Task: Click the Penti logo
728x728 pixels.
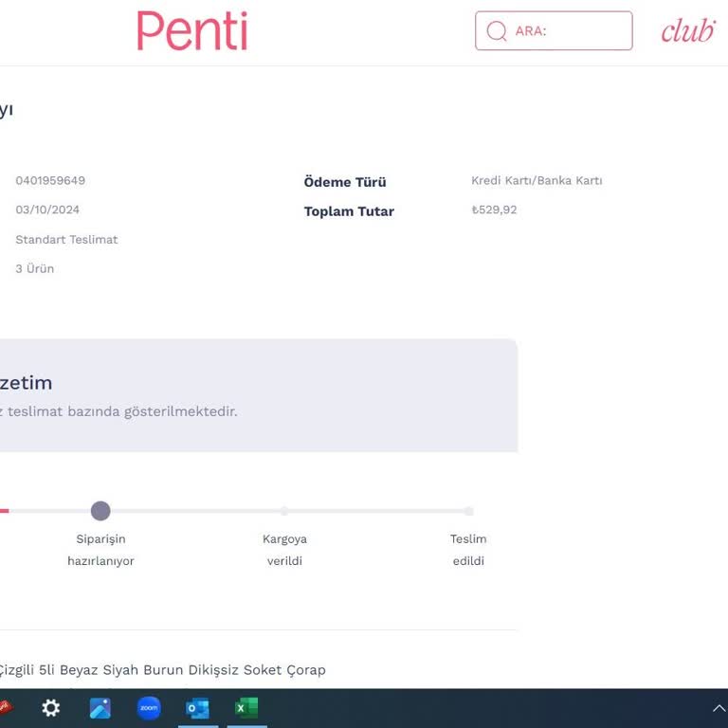Action: point(191,30)
